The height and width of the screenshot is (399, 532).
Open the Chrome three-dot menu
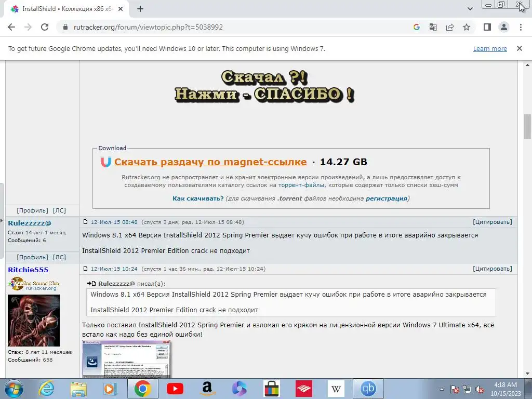coord(521,27)
